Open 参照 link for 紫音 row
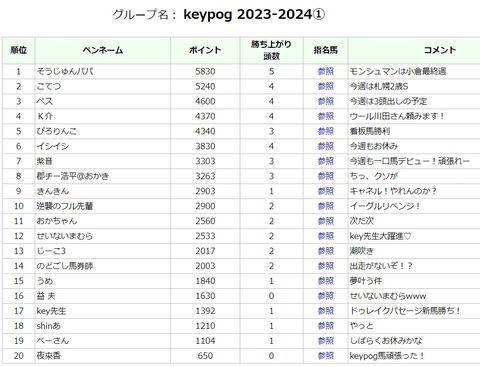This screenshot has height=367, width=480. pos(326,161)
